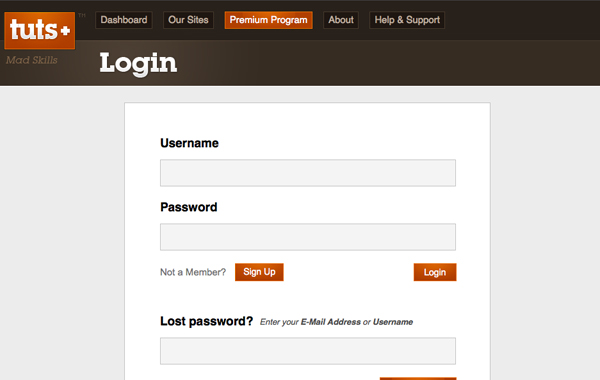This screenshot has height=380, width=600.
Task: Click the orange Sign Up button
Action: point(259,272)
